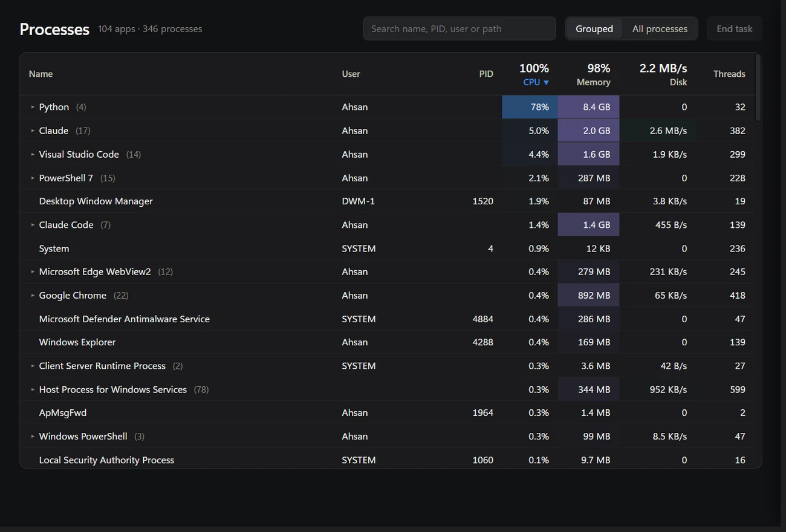The image size is (786, 532).
Task: Sort by the PID column header
Action: [x=486, y=74]
